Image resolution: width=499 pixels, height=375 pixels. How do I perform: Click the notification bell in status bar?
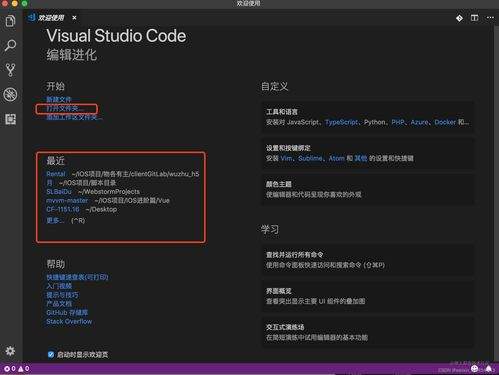489,369
